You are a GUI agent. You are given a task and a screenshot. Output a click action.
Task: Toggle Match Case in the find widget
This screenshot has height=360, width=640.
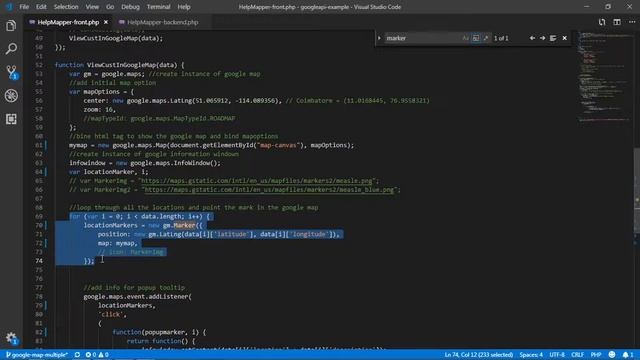pos(465,38)
